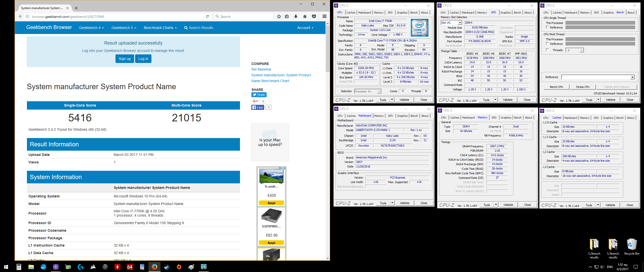The width and height of the screenshot is (644, 272).
Task: Click the Facebook Like button
Action: (x=258, y=107)
